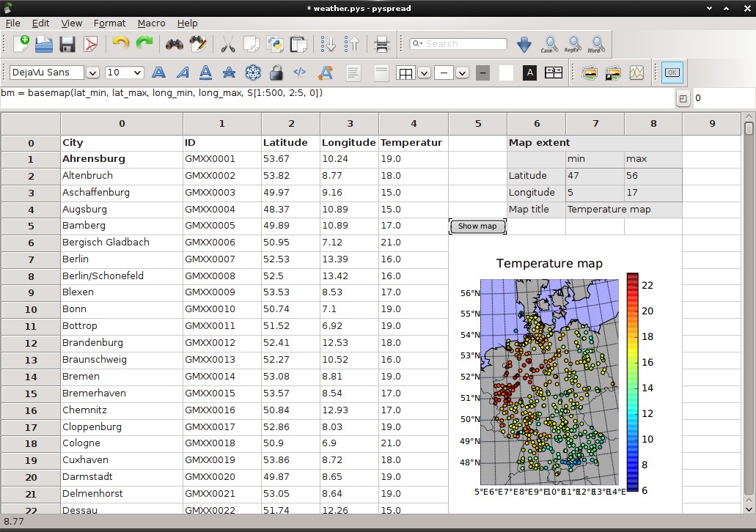Toggle the Lock cell padlock
This screenshot has width=756, height=532.
click(276, 73)
